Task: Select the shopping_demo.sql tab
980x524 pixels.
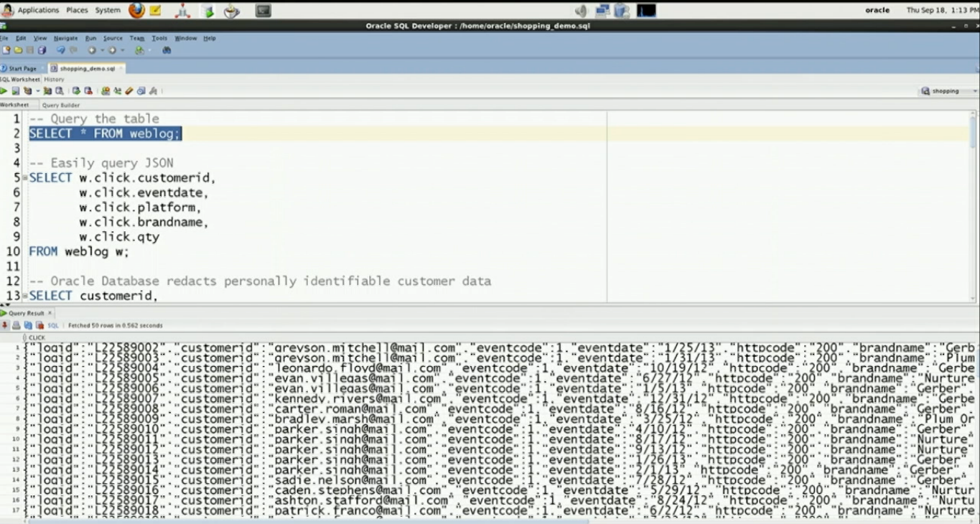Action: (x=85, y=68)
